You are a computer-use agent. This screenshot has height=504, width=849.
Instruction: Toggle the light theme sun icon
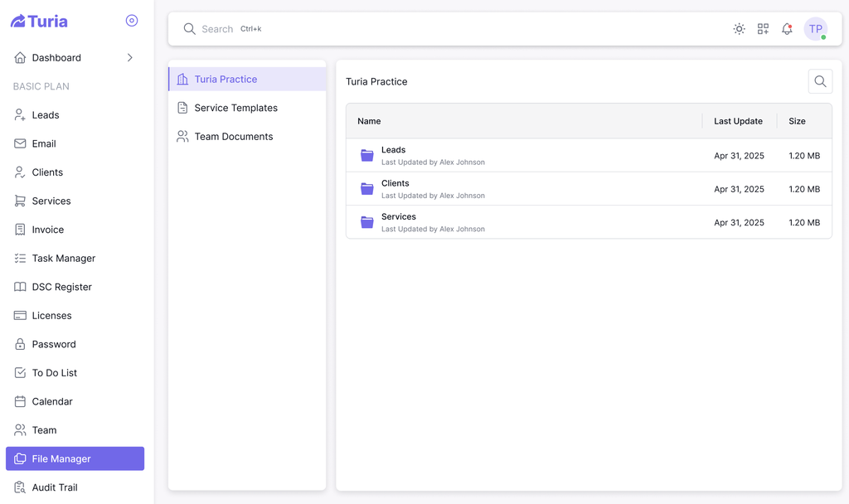pyautogui.click(x=739, y=29)
